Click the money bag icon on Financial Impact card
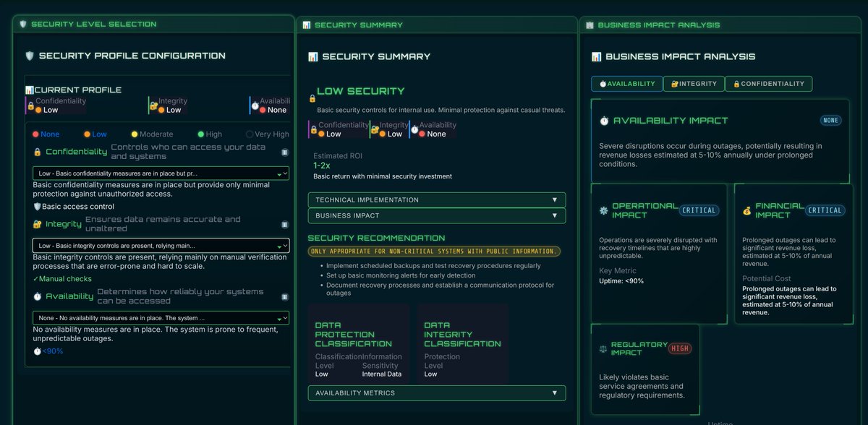The width and height of the screenshot is (868, 425). [x=747, y=210]
